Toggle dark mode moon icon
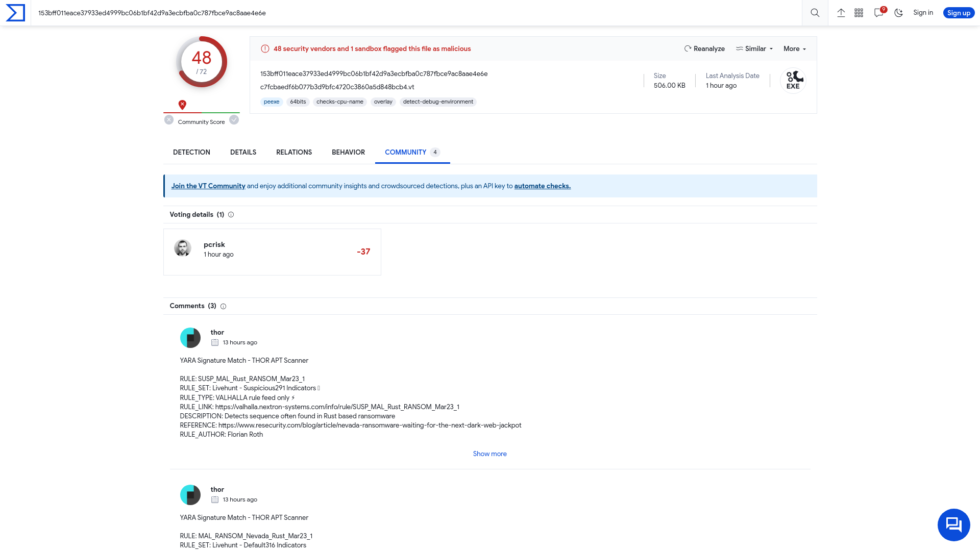This screenshot has width=980, height=551. tap(899, 13)
